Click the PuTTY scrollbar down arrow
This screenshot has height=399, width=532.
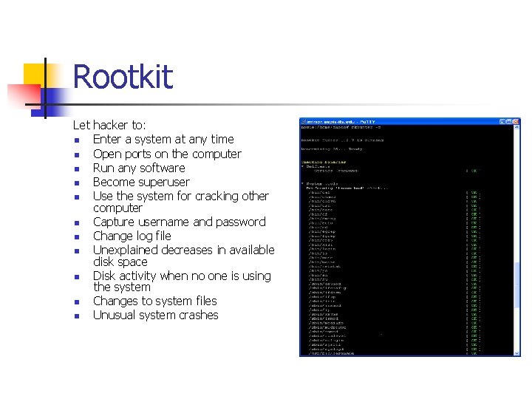point(516,353)
